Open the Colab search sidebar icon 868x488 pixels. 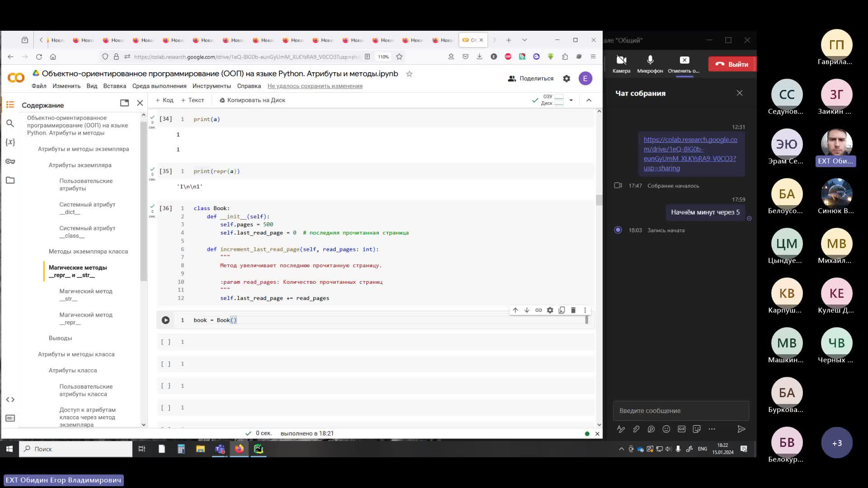pyautogui.click(x=10, y=123)
